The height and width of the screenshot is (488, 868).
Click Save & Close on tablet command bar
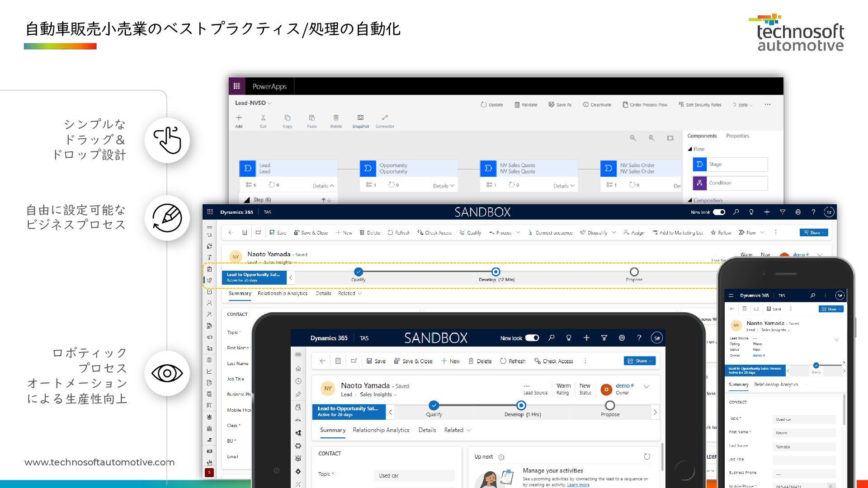coord(413,361)
